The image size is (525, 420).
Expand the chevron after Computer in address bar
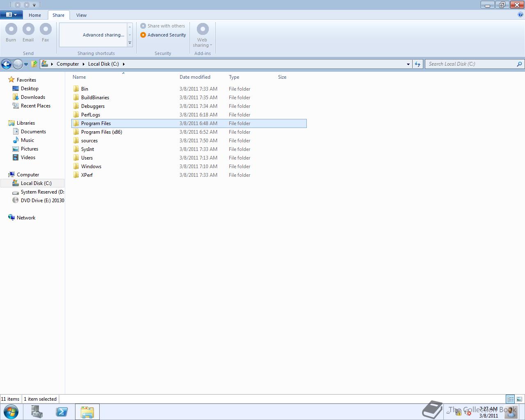tap(83, 64)
